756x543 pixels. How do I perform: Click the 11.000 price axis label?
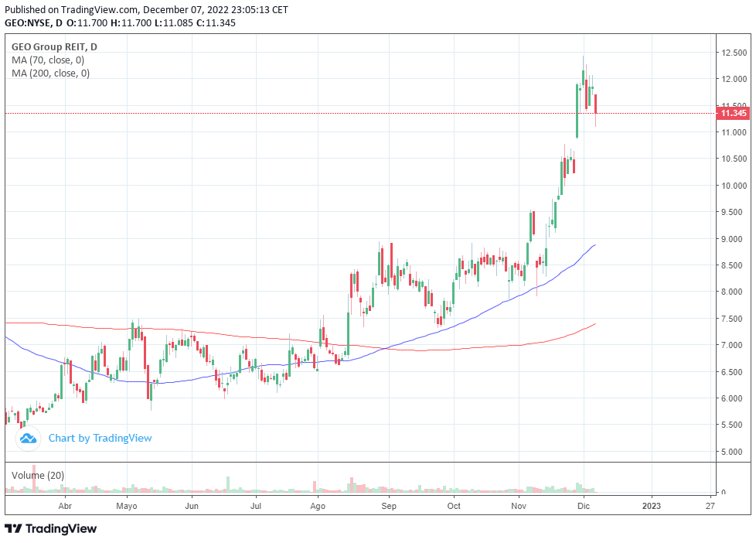coord(734,132)
